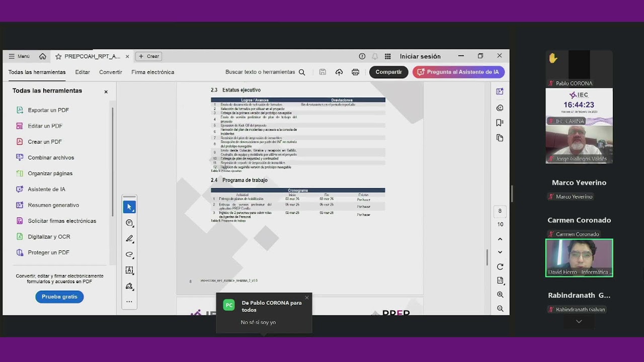Select David Fierro video tile
Image resolution: width=644 pixels, height=362 pixels.
tap(579, 258)
